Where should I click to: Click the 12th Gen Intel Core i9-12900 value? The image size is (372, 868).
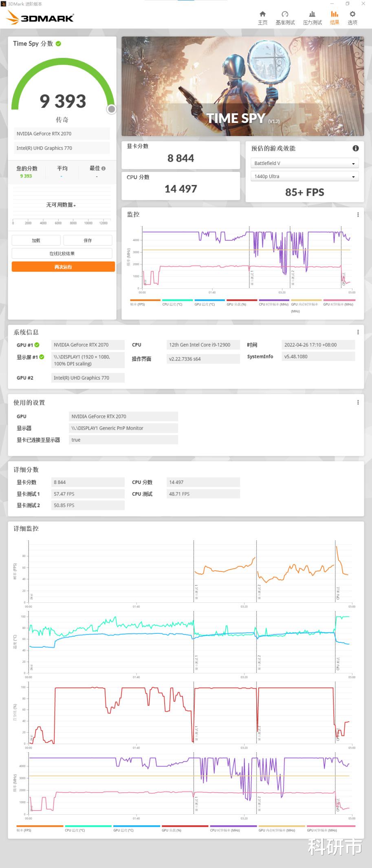pos(203,345)
